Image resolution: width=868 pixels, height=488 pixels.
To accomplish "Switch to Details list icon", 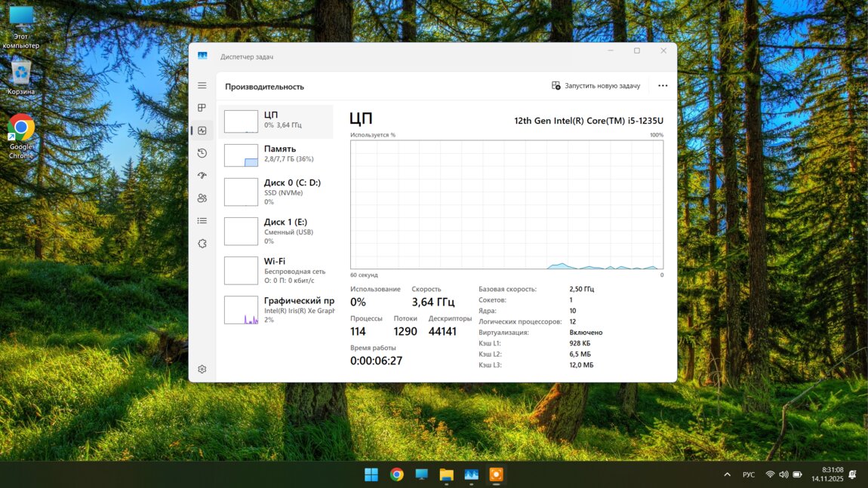I will tap(202, 221).
